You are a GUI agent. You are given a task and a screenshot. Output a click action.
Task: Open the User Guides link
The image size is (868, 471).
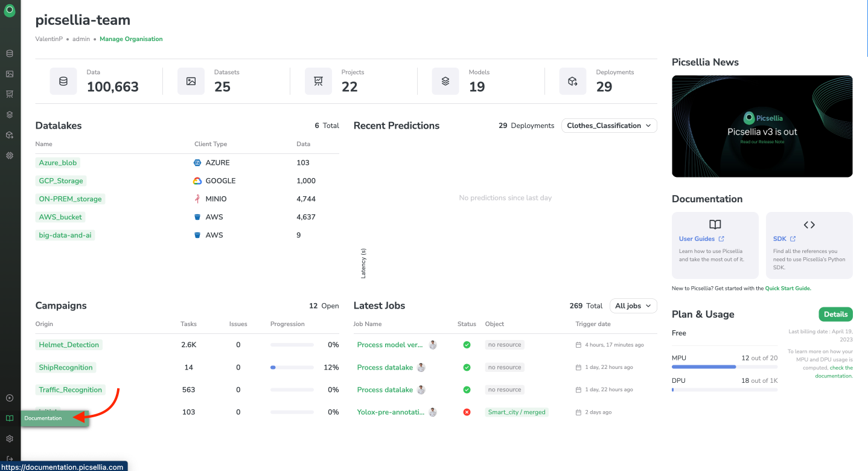[697, 239]
